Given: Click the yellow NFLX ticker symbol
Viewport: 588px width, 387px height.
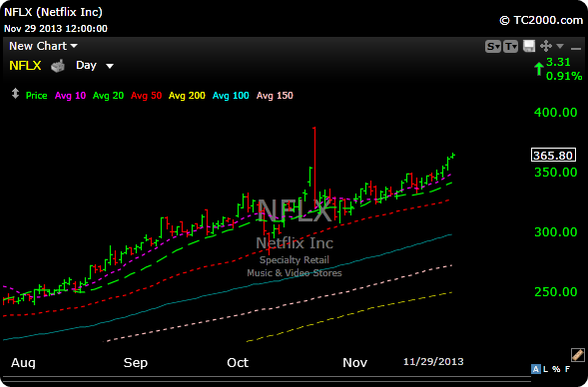Looking at the screenshot, I should click(x=25, y=66).
